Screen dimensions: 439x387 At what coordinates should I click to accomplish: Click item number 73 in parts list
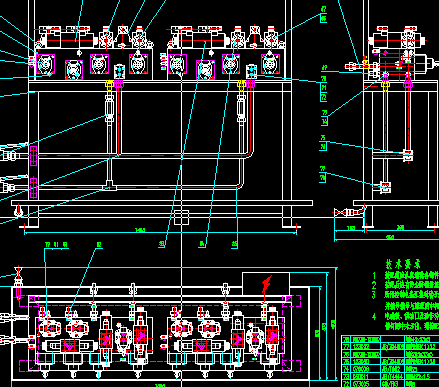[x=346, y=377]
